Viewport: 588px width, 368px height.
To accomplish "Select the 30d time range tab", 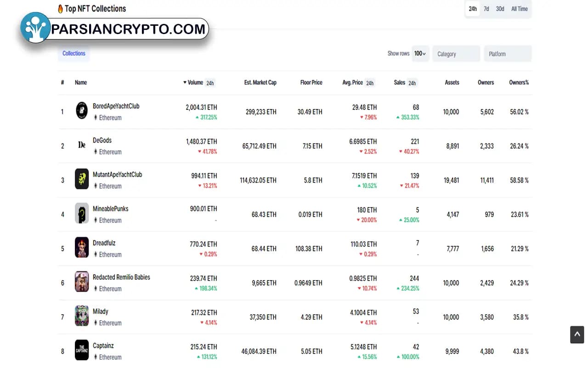I will tap(500, 9).
